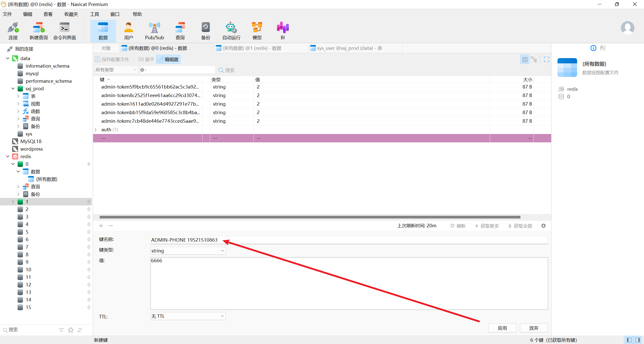
Task: Click the Discard (放弃) button
Action: point(534,328)
